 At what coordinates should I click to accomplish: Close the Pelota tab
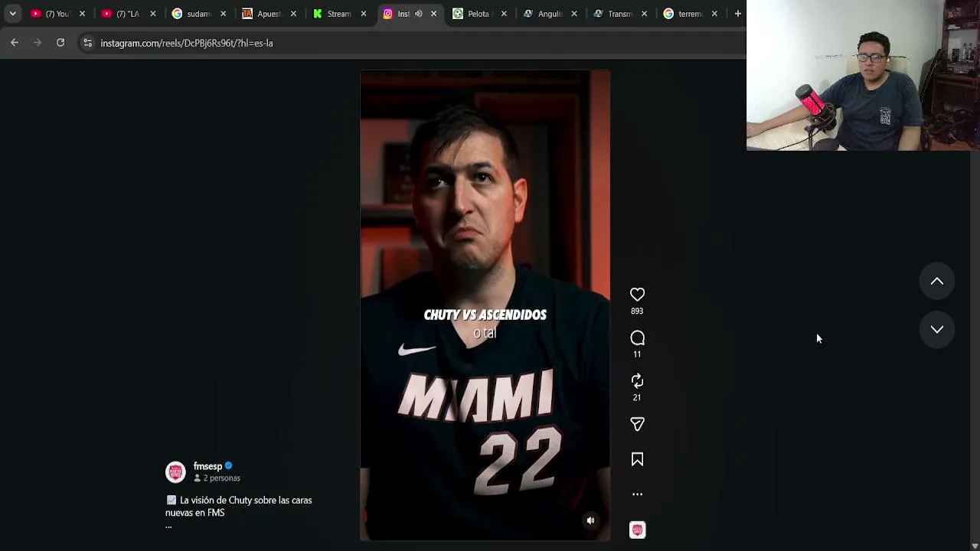point(504,14)
